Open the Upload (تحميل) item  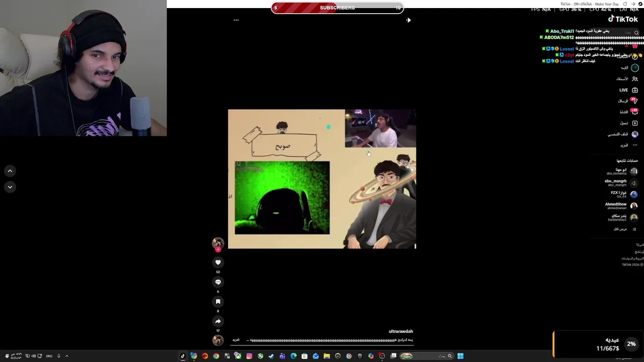click(x=628, y=123)
